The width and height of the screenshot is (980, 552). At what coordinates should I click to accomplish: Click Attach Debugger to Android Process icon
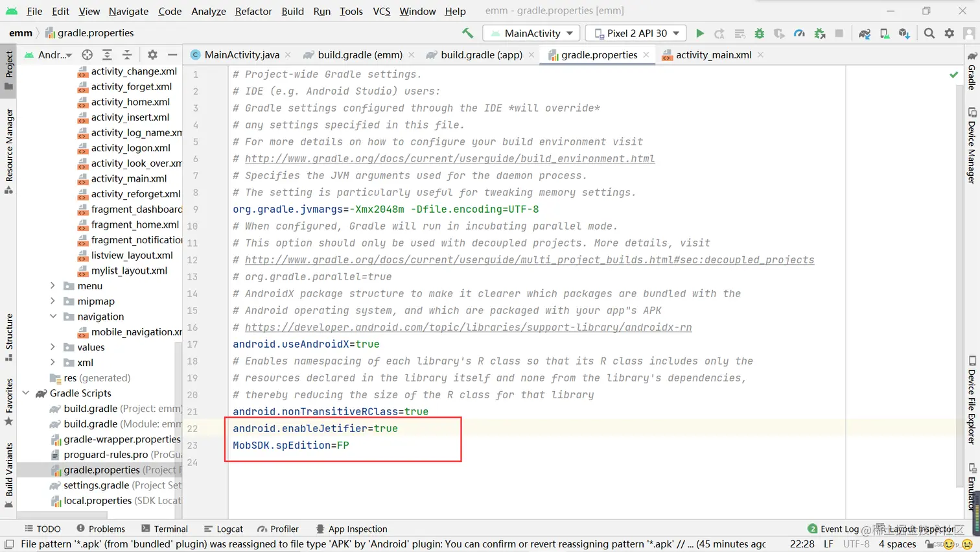pyautogui.click(x=820, y=33)
